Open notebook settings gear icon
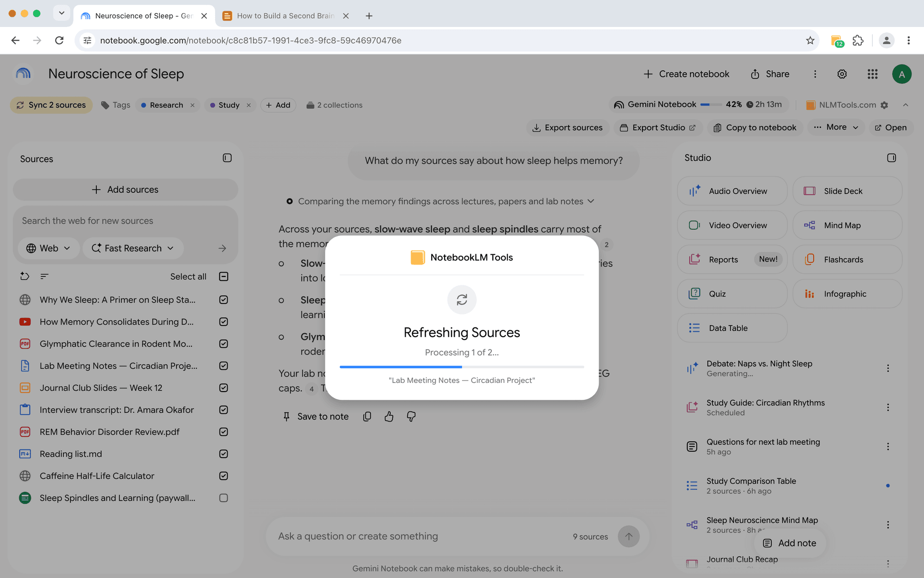 pos(842,74)
